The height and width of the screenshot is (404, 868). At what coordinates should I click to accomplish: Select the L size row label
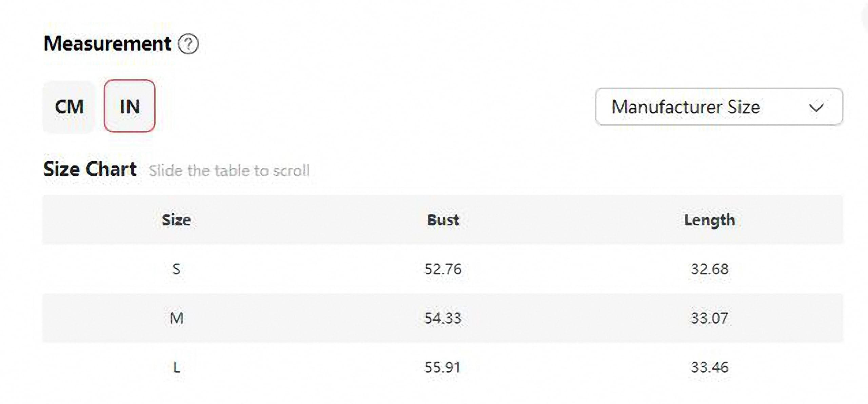pyautogui.click(x=176, y=367)
